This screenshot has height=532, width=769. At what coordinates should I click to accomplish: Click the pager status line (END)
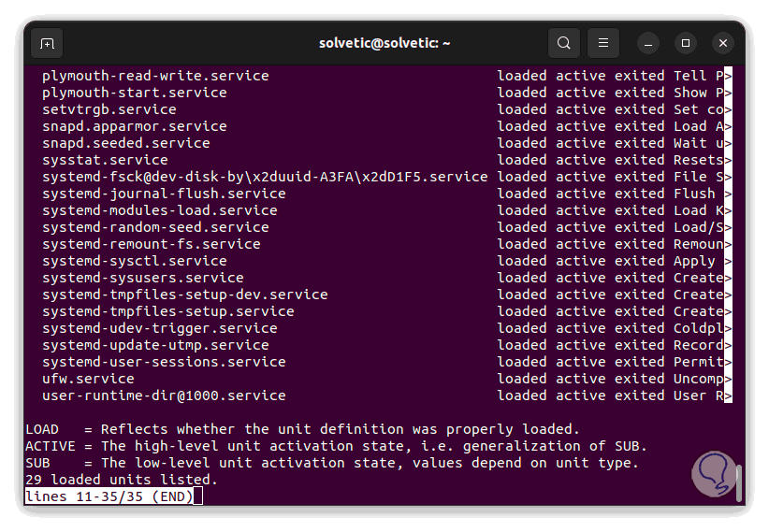pyautogui.click(x=109, y=496)
